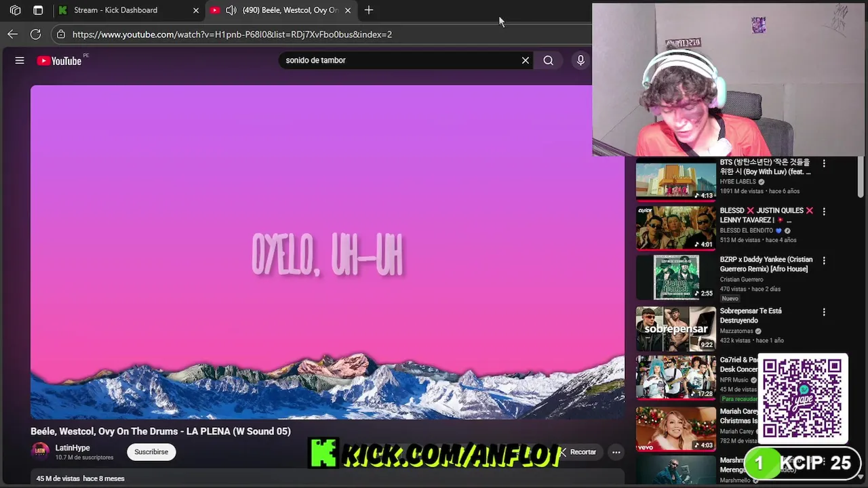Close the YouTube Beéle tab
This screenshot has height=488, width=868.
click(x=348, y=10)
